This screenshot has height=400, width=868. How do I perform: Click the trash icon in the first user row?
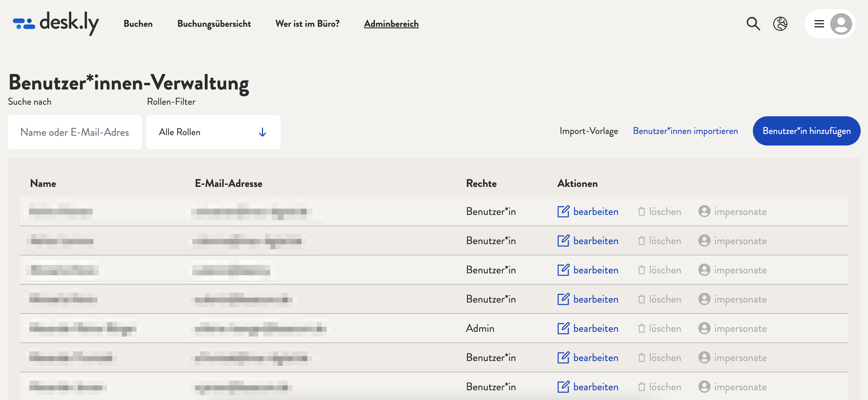642,212
